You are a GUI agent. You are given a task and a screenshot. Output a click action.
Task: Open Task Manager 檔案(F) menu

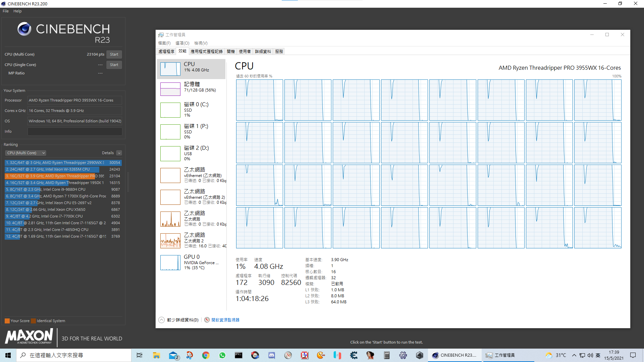coord(164,43)
